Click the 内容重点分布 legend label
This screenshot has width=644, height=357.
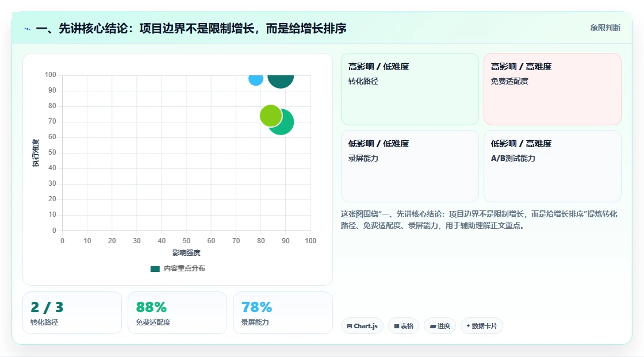tap(185, 268)
